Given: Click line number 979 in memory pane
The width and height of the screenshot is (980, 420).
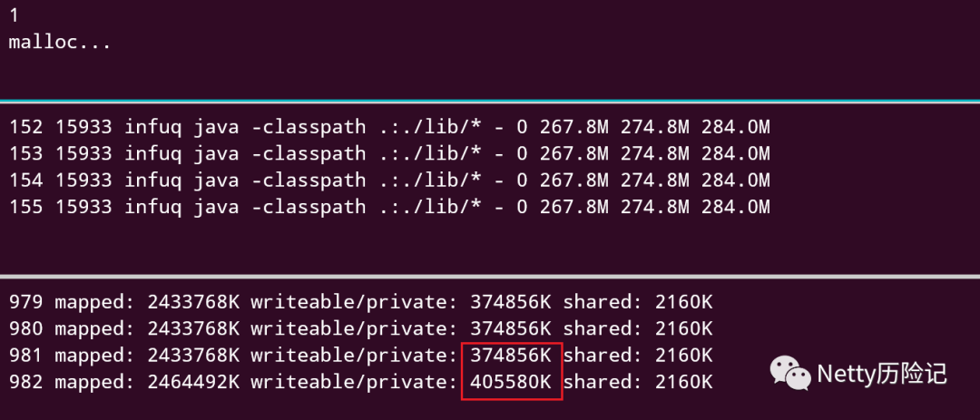Looking at the screenshot, I should pyautogui.click(x=25, y=302).
